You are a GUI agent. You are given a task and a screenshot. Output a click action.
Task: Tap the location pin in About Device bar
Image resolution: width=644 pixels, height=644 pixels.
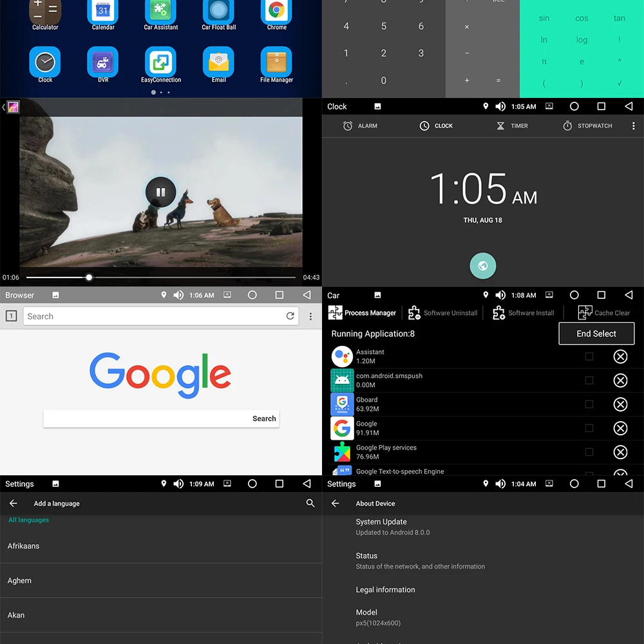486,484
